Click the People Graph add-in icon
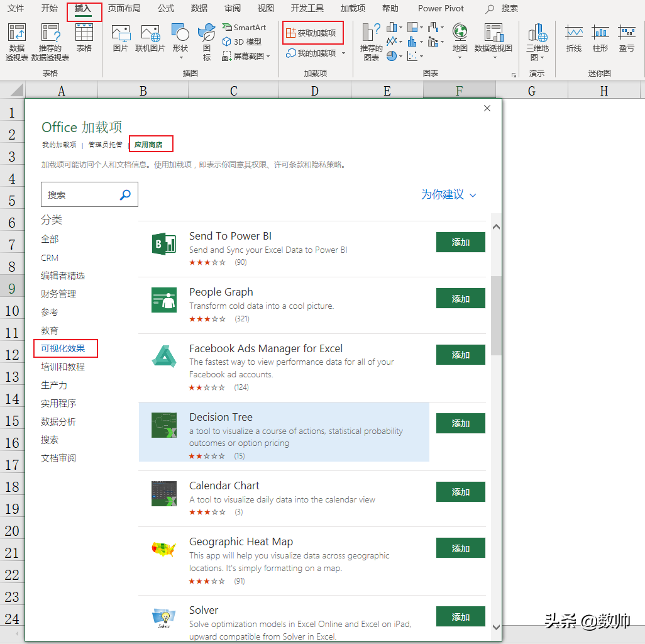Viewport: 645px width, 644px height. 163,300
